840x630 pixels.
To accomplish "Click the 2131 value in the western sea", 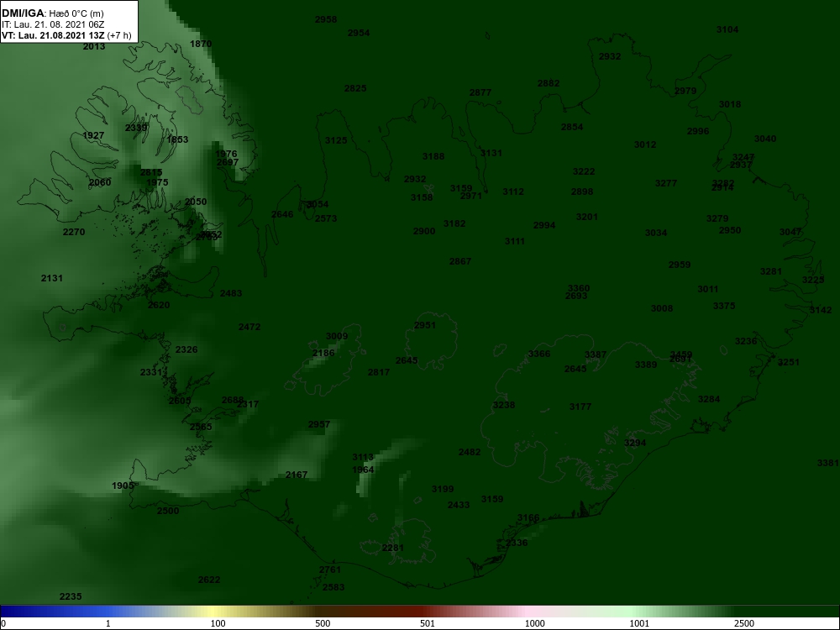I will click(52, 278).
